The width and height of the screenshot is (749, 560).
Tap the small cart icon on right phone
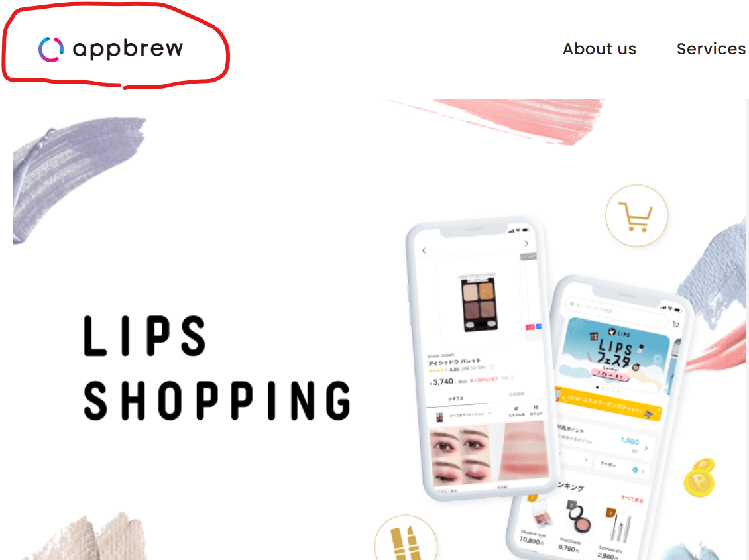coord(675,325)
